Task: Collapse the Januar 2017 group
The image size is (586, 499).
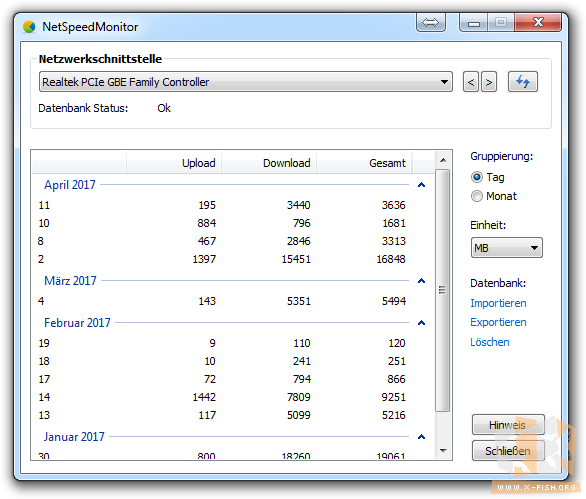Action: coord(421,437)
